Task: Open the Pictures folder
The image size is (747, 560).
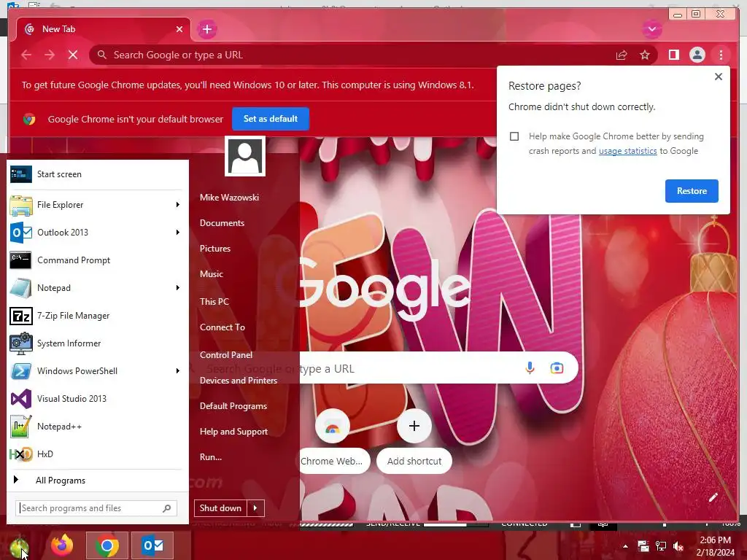Action: (215, 249)
